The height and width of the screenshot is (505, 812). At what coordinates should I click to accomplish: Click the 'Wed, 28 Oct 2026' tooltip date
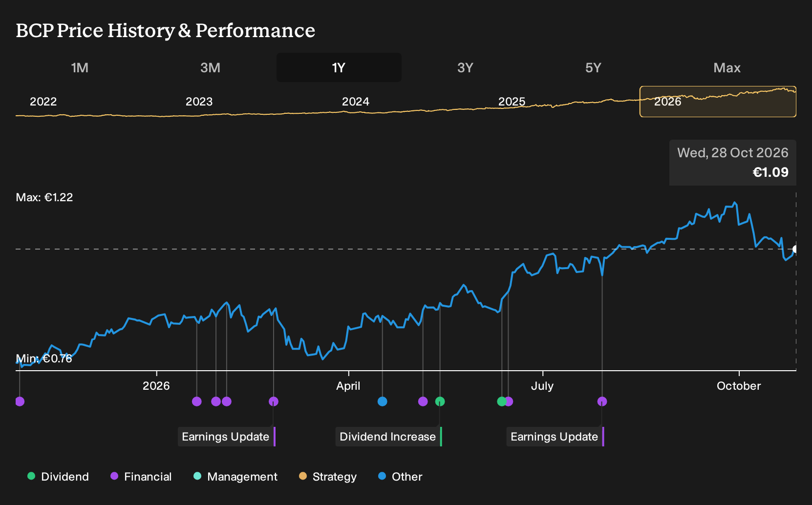coord(733,153)
